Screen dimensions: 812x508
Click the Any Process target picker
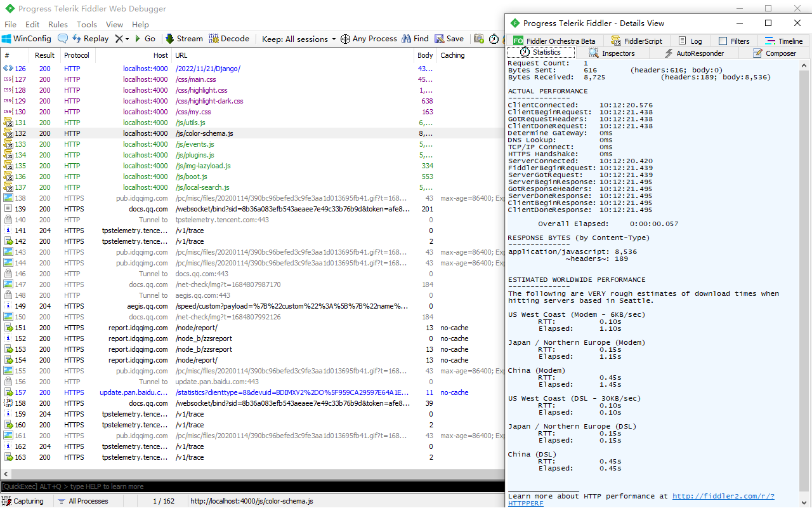pyautogui.click(x=369, y=39)
